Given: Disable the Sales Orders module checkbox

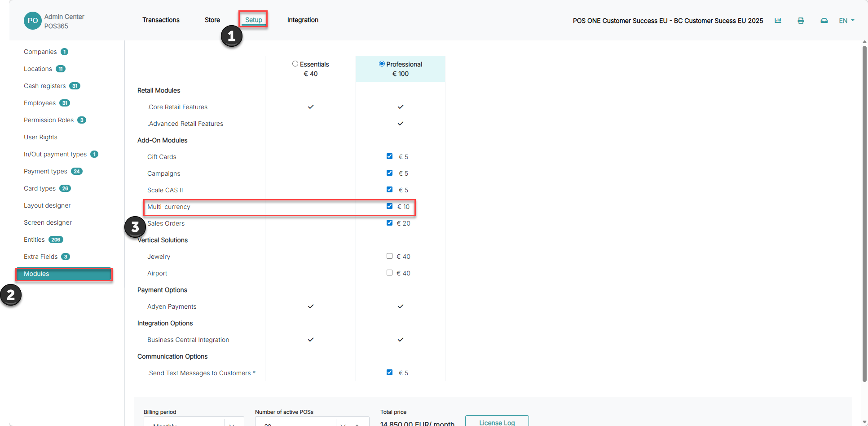Looking at the screenshot, I should (x=389, y=223).
